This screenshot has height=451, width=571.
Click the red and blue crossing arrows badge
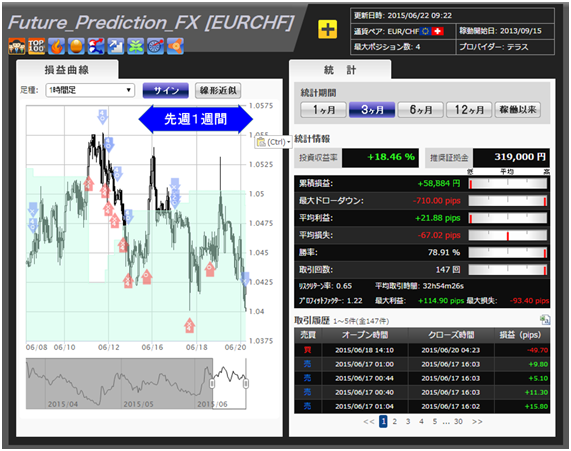tap(96, 46)
